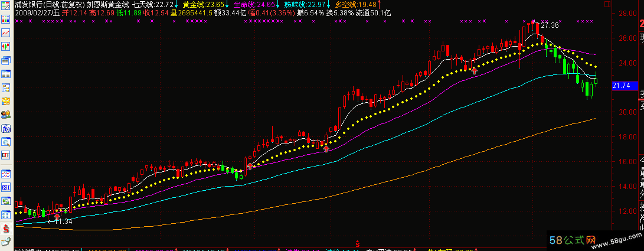The image size is (644, 251).
Task: Click the hand-holding-paper icon at the sidebar bottom
Action: [x=6, y=242]
